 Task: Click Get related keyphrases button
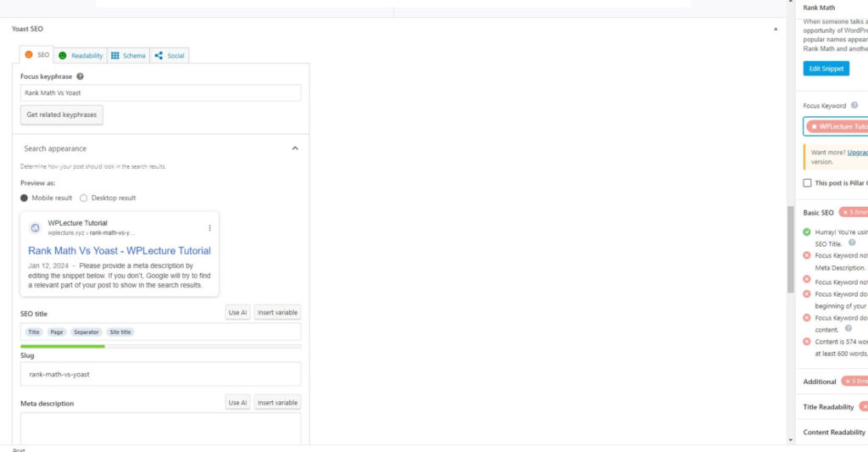tap(61, 114)
